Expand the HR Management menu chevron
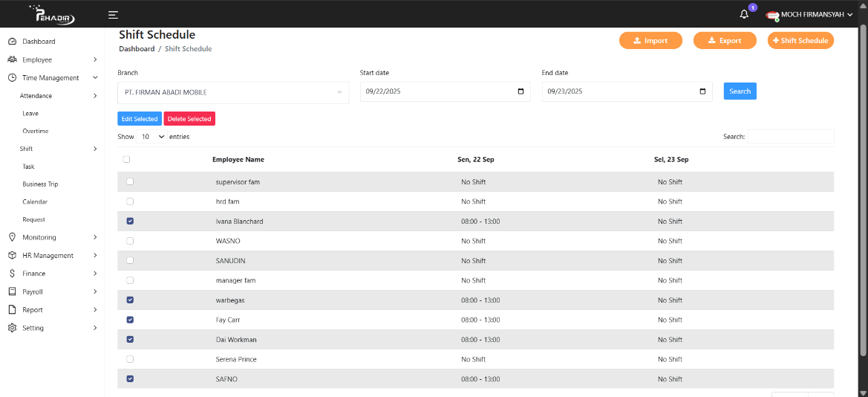The height and width of the screenshot is (397, 868). tap(95, 256)
